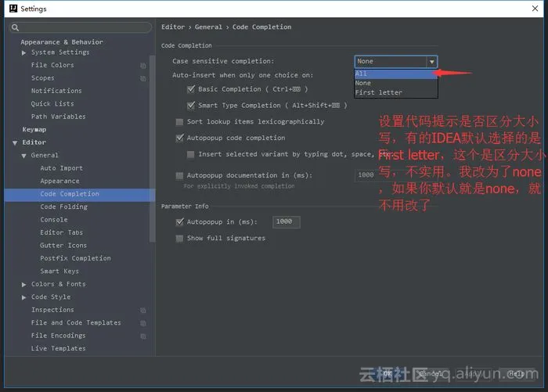Image resolution: width=548 pixels, height=392 pixels.
Task: Collapse the General tree node
Action: (x=23, y=156)
